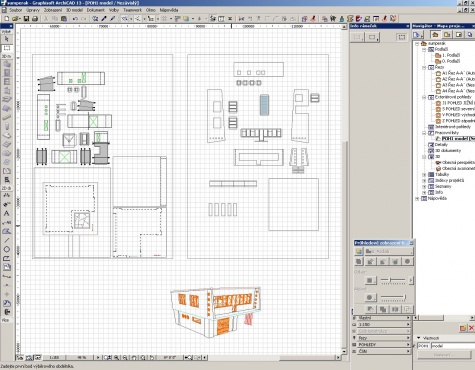Screen dimensions: 475x370
Task: Select the Circle/Arc tool in the toolbox
Action: (x=7, y=249)
